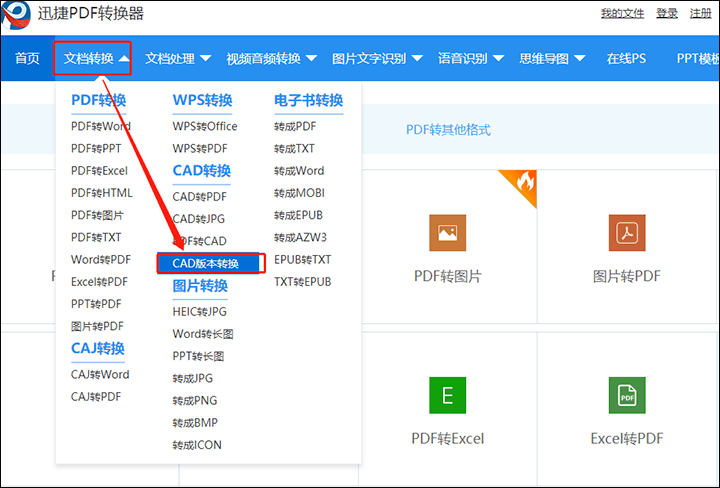Image resolution: width=720 pixels, height=488 pixels.
Task: Click the WPS转换 section heading
Action: (x=202, y=100)
